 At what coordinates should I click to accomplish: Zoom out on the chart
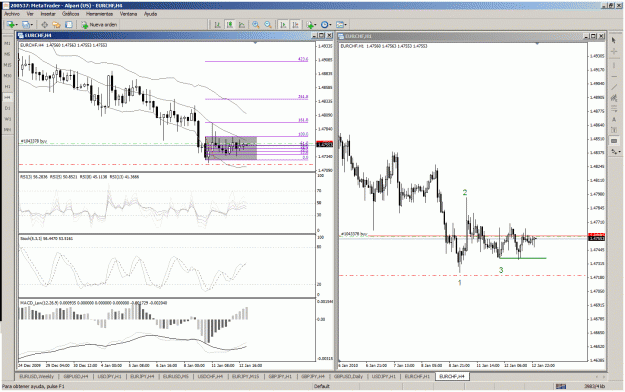[x=268, y=25]
